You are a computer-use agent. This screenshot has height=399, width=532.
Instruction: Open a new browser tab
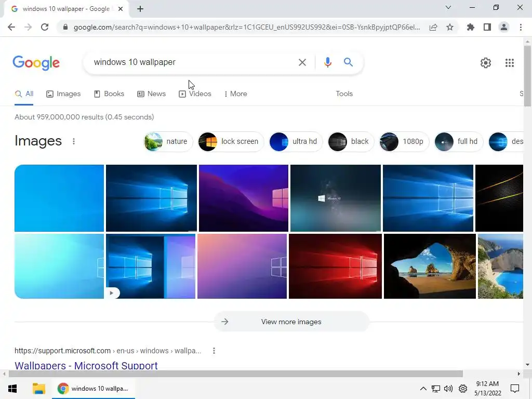coord(140,9)
